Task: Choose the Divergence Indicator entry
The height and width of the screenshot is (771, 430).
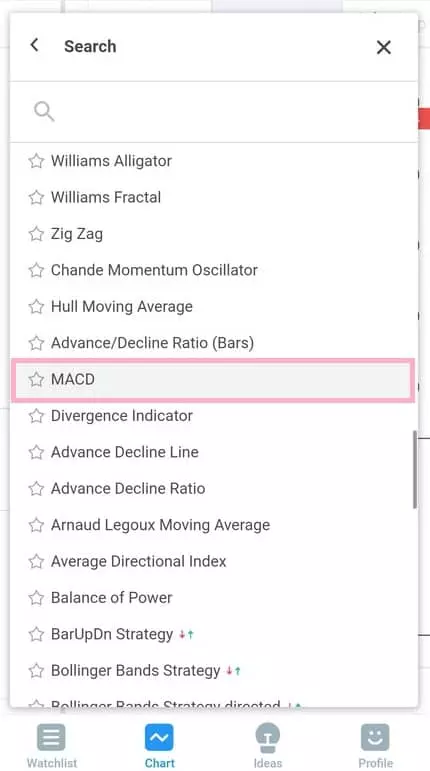Action: pos(214,415)
